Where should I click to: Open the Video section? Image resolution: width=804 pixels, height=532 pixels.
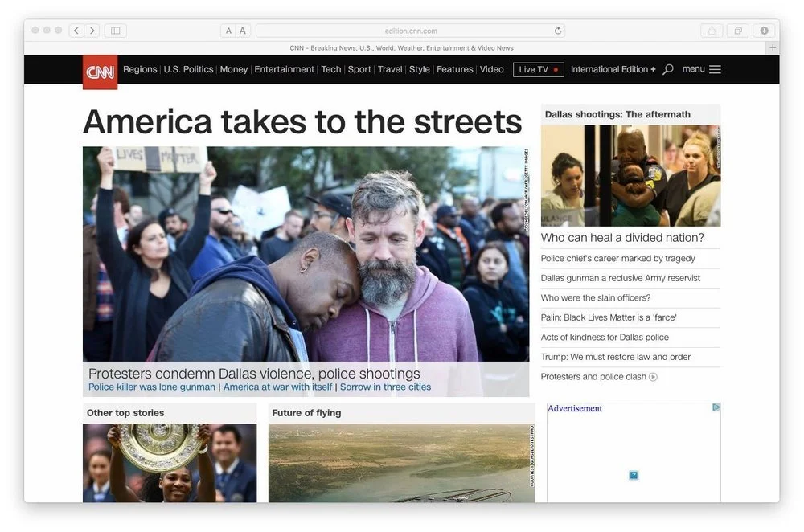(492, 69)
